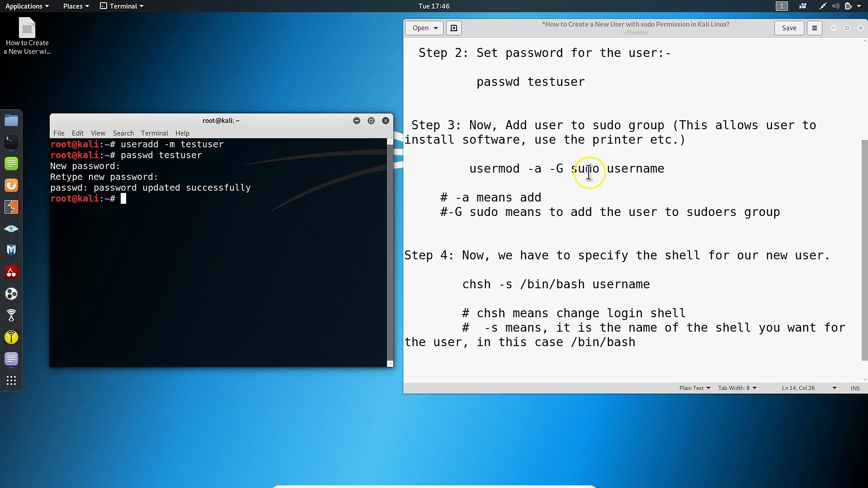868x488 pixels.
Task: Expand the Open button dropdown arrow
Action: [x=436, y=28]
